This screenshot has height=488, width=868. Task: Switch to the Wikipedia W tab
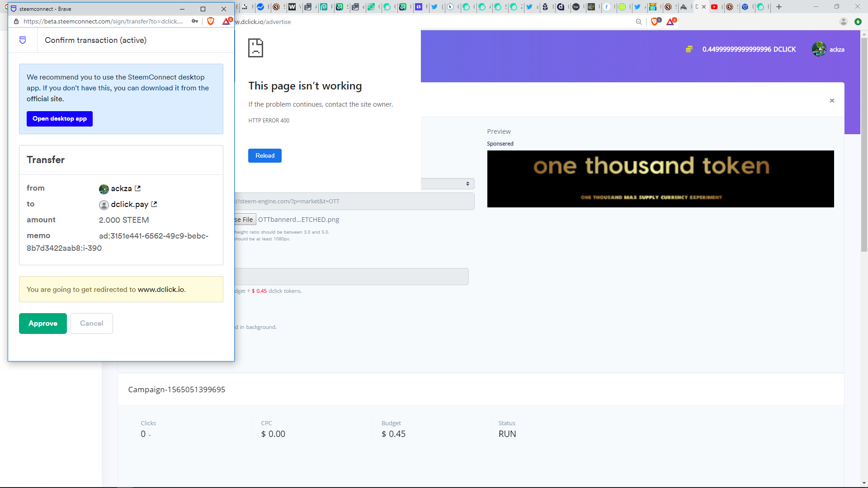point(292,7)
